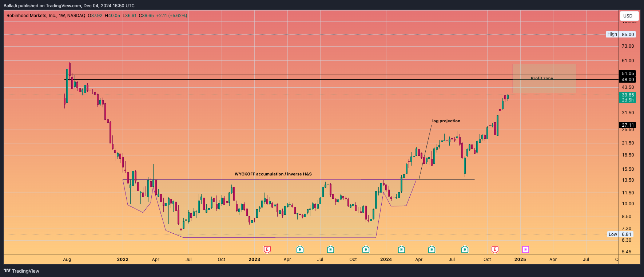The height and width of the screenshot is (277, 644).
Task: Click the 5.45 price axis value
Action: (627, 252)
